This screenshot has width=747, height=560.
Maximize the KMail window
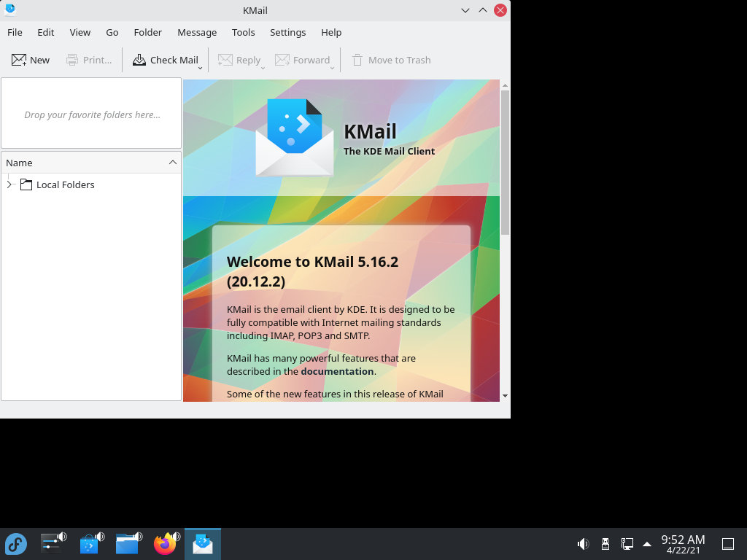(483, 10)
